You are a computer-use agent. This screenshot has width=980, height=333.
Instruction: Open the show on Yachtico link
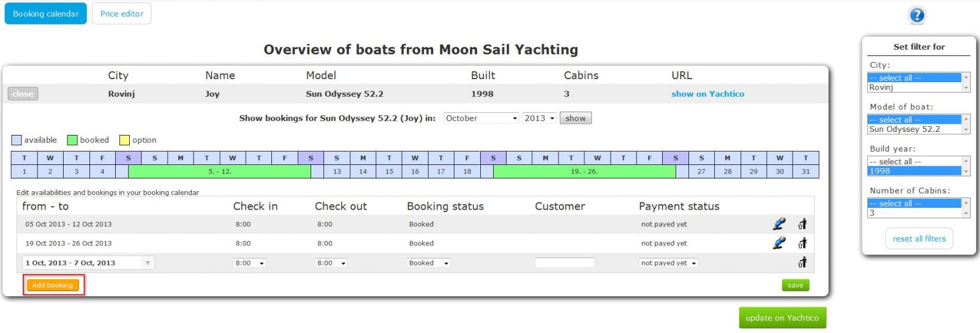pyautogui.click(x=707, y=94)
